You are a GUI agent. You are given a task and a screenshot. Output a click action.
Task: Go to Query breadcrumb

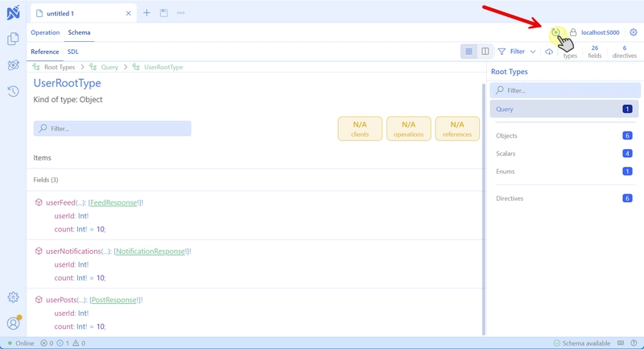(109, 67)
